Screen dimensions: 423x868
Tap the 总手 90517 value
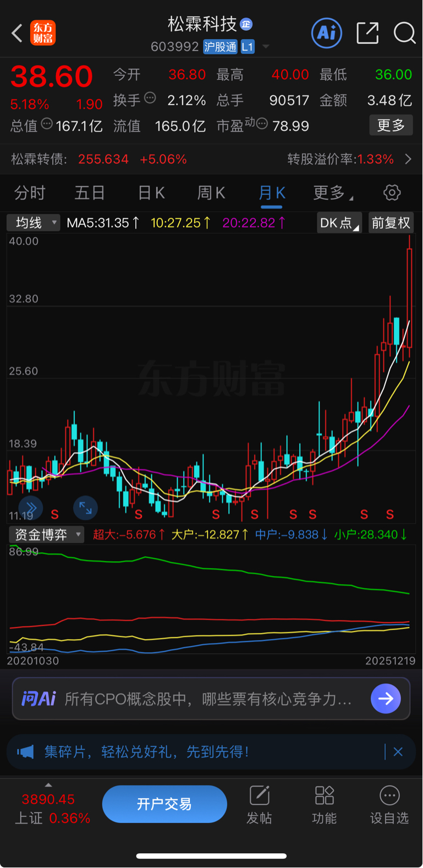289,100
